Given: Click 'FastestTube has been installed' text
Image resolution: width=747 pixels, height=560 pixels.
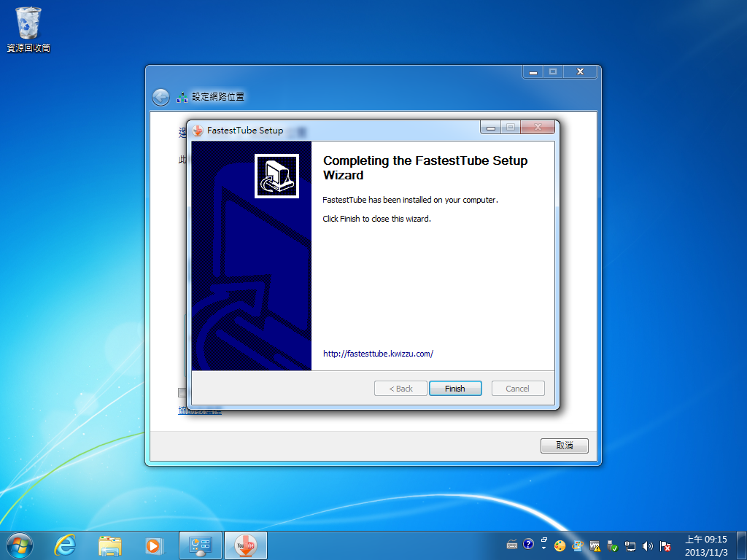Looking at the screenshot, I should coord(410,200).
